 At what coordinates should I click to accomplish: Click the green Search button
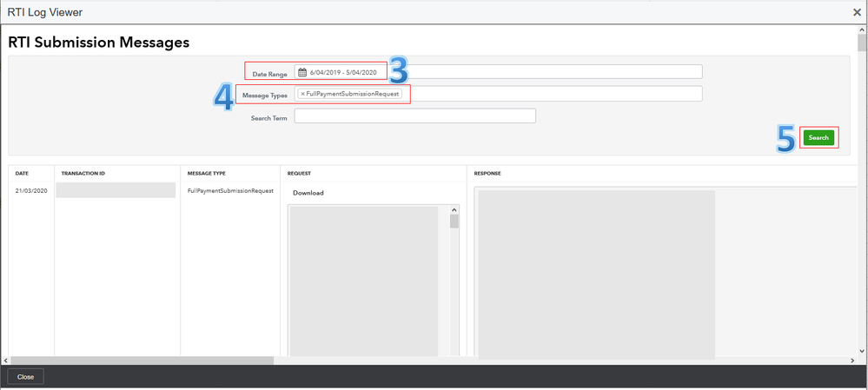(818, 138)
